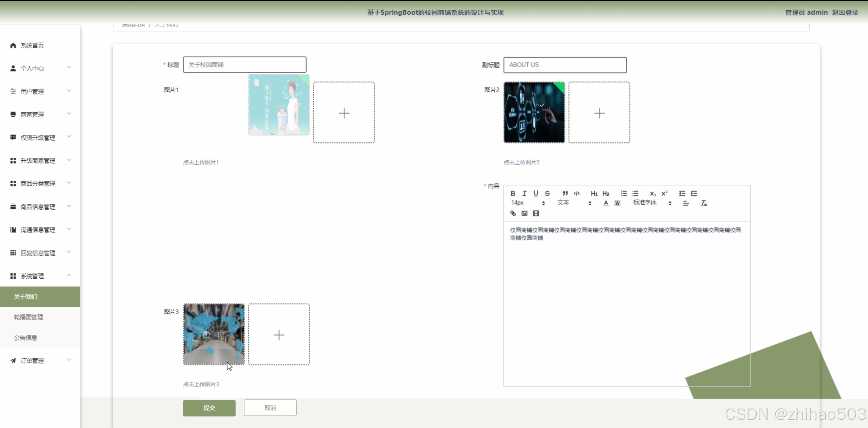Open the text color picker in editor
This screenshot has width=868, height=428.
coord(606,203)
